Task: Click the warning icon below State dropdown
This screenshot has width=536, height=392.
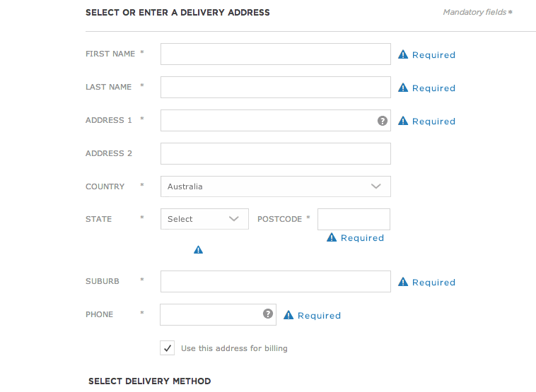Action: [x=199, y=249]
